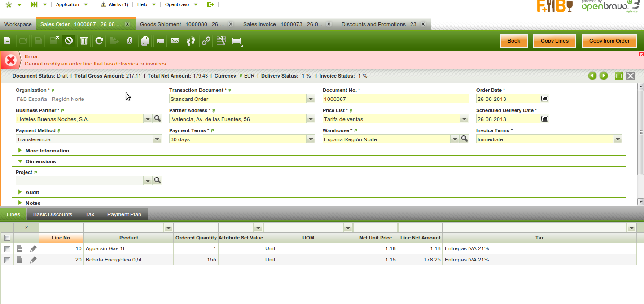Open Business Partner search magnifier
This screenshot has width=644, height=304.
pyautogui.click(x=158, y=119)
